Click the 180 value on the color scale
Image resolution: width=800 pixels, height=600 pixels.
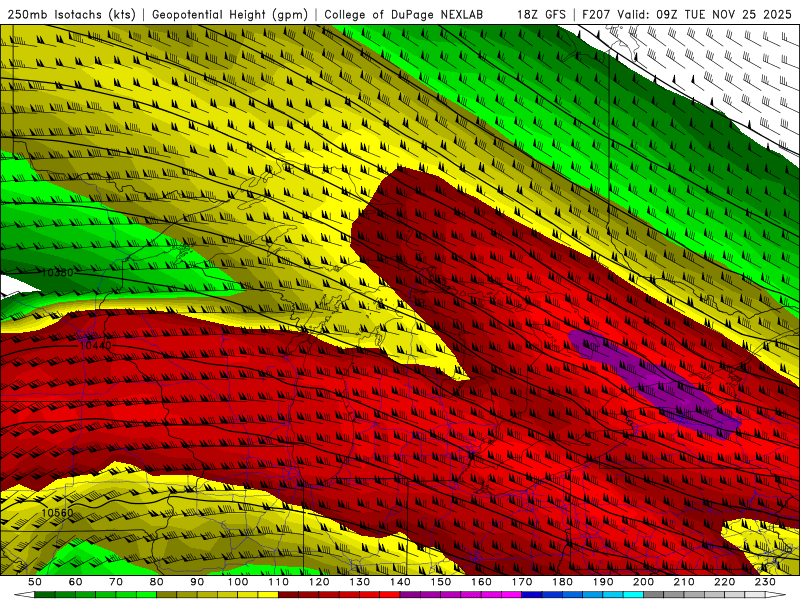[562, 582]
